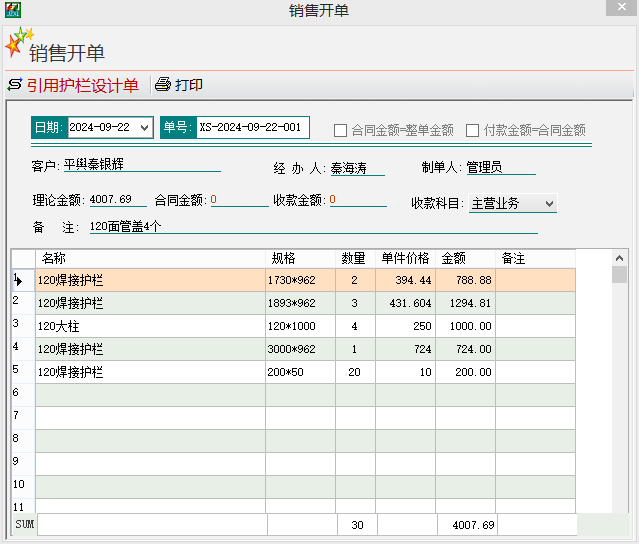Click the 备注 column header in table
This screenshot has width=639, height=544.
point(535,258)
